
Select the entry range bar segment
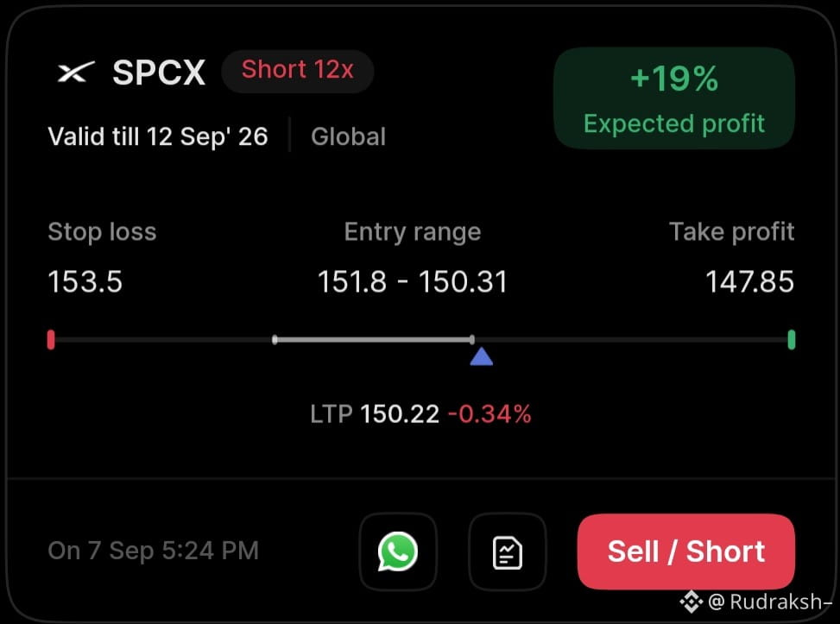[374, 339]
